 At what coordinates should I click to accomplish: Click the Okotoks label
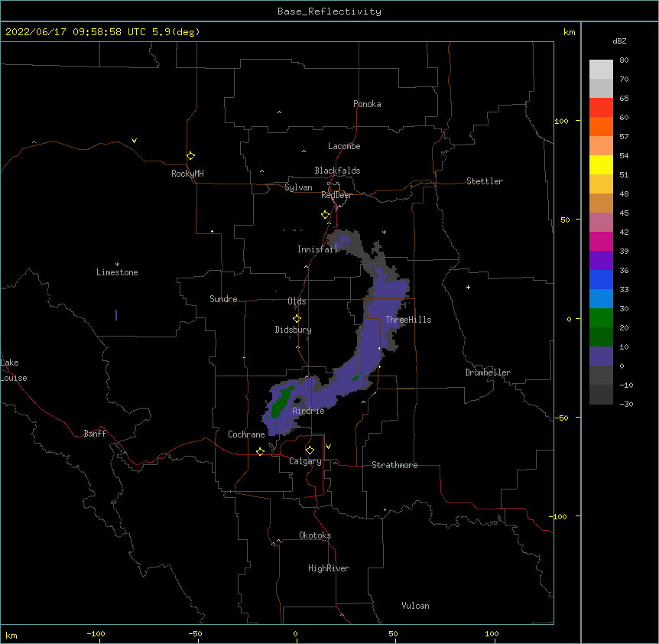(x=315, y=535)
